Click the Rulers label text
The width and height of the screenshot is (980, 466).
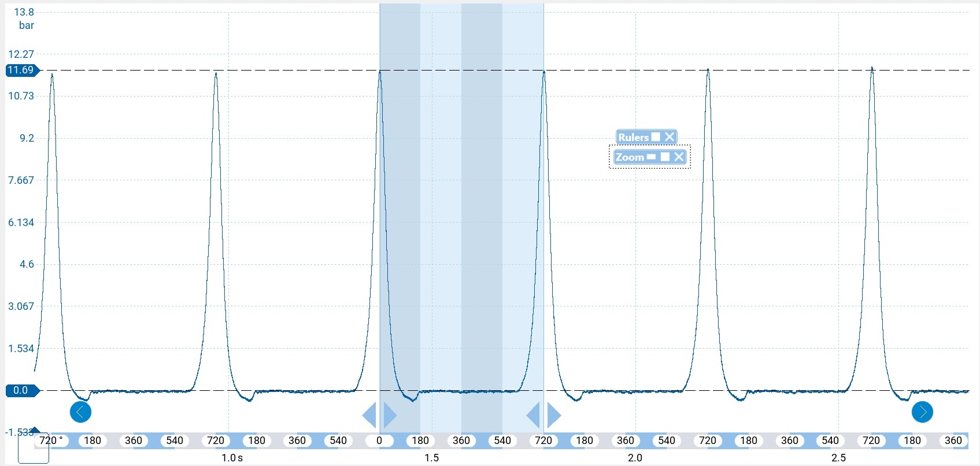pyautogui.click(x=633, y=137)
